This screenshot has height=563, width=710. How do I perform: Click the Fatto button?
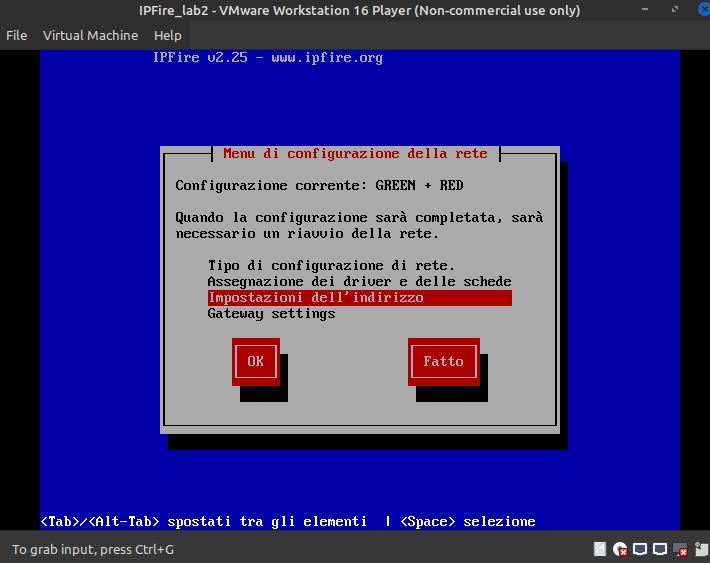click(444, 361)
